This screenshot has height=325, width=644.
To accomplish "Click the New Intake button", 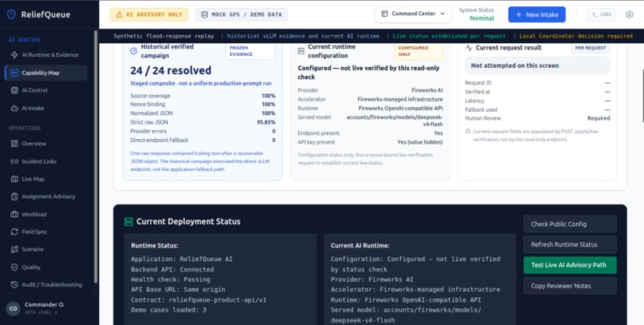I will (537, 14).
